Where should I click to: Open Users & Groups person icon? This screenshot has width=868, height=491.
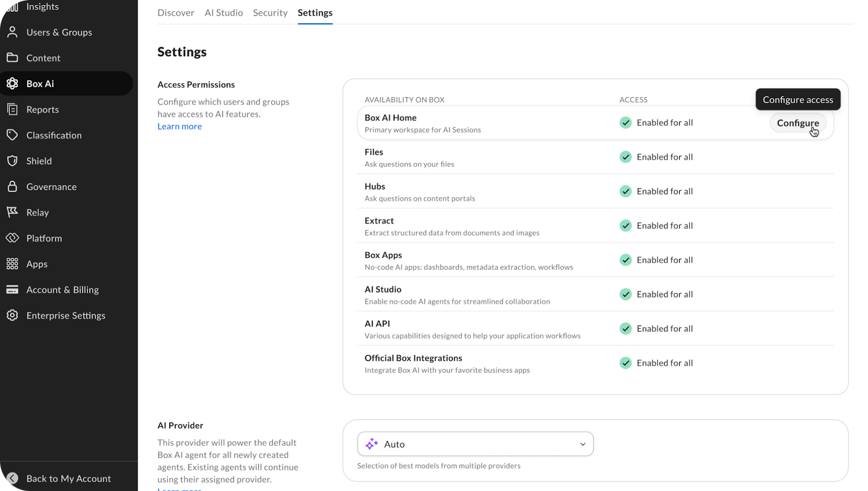click(x=12, y=32)
